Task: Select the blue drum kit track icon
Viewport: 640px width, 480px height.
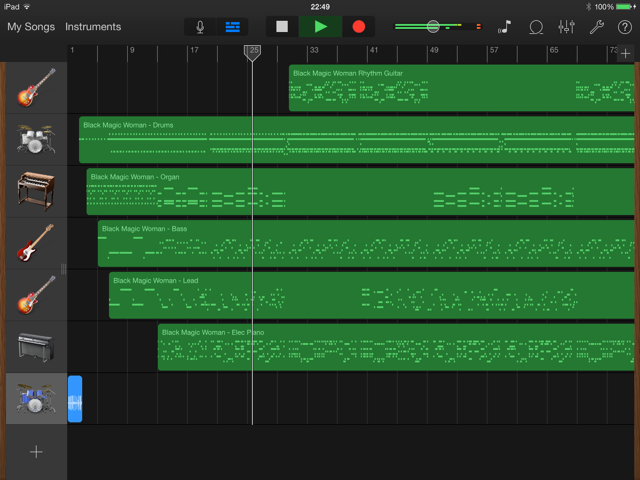Action: click(x=36, y=399)
